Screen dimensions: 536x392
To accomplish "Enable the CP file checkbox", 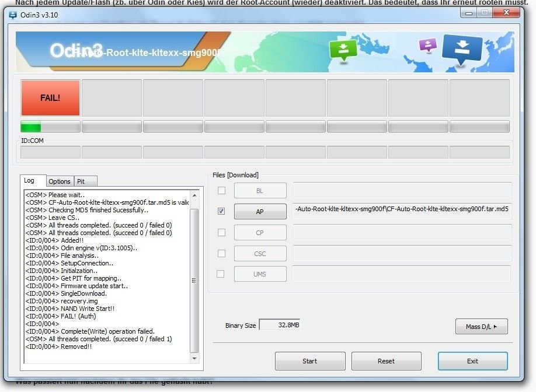I will (221, 233).
